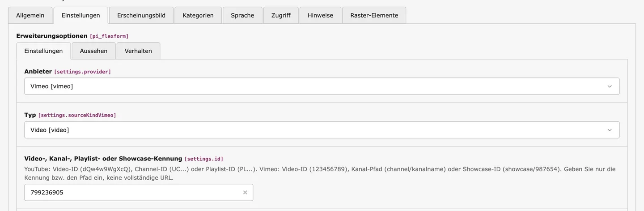This screenshot has height=211, width=644.
Task: Show the Hinweise tab
Action: [x=320, y=15]
